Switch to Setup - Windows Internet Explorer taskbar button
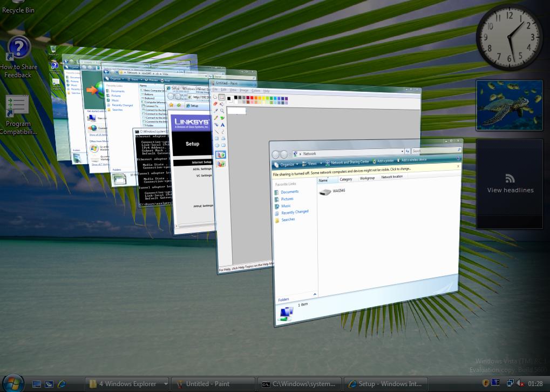Screen dimensions: 550x392 pos(386,384)
